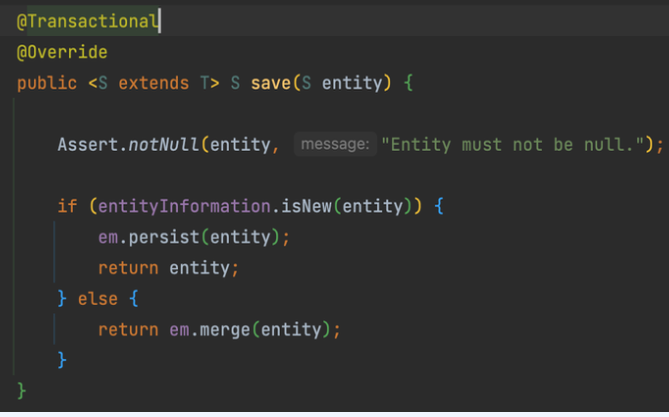Screen dimensions: 669x417
Task: Click the @Override annotation
Action: tap(62, 52)
